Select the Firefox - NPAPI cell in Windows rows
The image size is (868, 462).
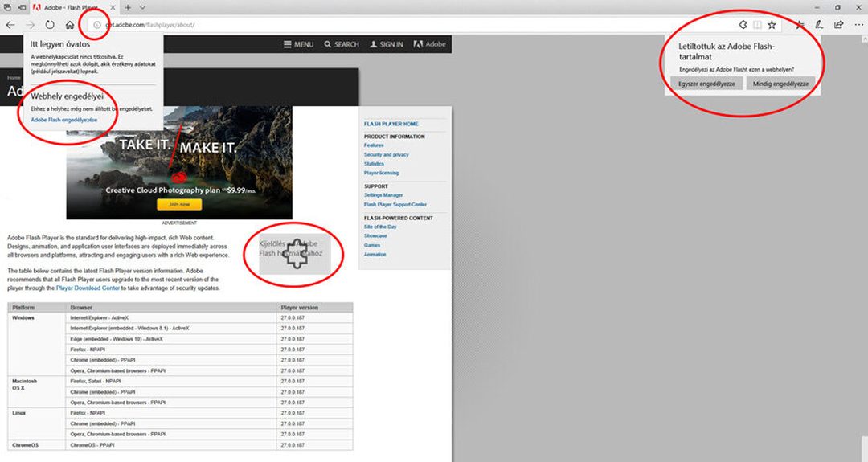pyautogui.click(x=171, y=350)
